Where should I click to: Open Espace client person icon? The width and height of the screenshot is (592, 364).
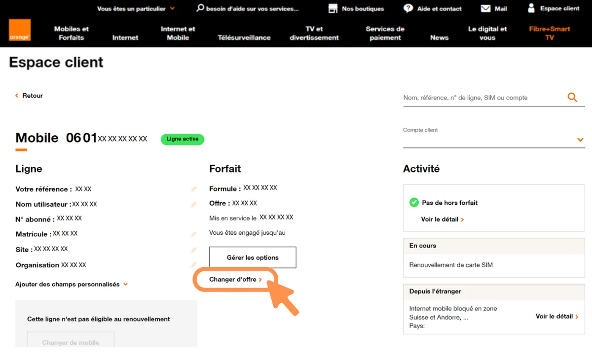click(531, 8)
